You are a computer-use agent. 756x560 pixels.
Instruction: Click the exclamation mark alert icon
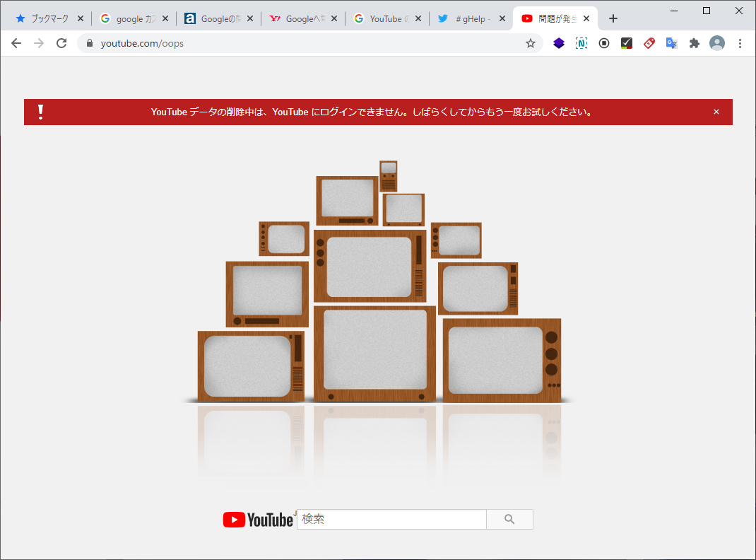(40, 112)
